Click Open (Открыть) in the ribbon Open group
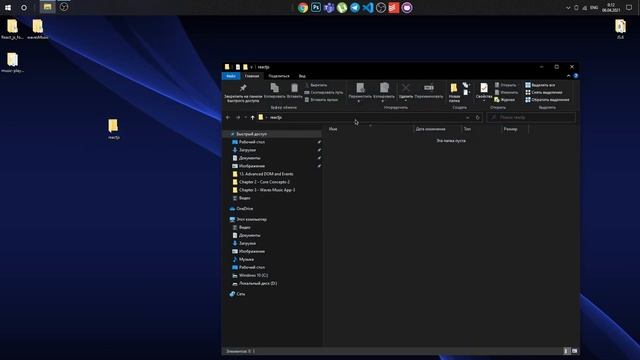This screenshot has width=640, height=360. [x=505, y=85]
